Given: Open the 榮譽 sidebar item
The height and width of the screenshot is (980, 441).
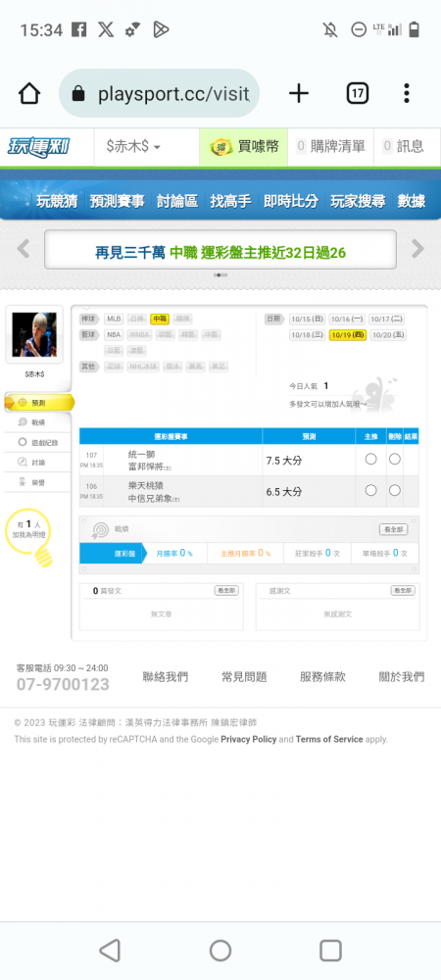Looking at the screenshot, I should coord(37,482).
